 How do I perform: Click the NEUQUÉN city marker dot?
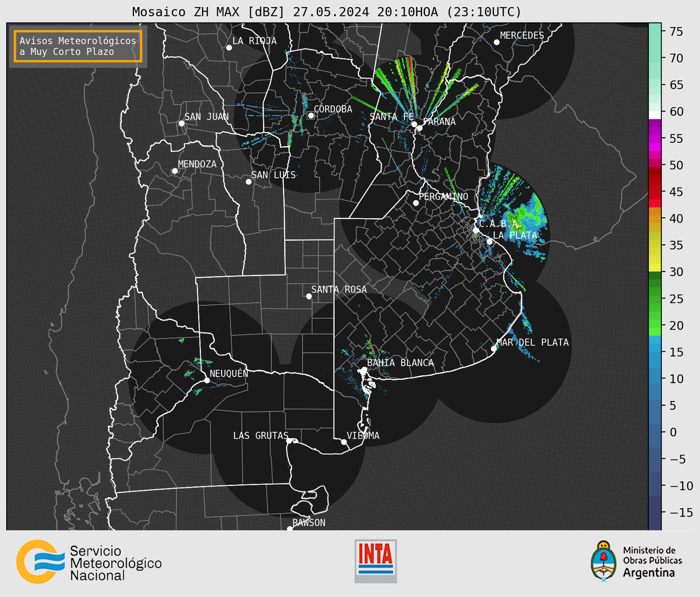[x=207, y=380]
